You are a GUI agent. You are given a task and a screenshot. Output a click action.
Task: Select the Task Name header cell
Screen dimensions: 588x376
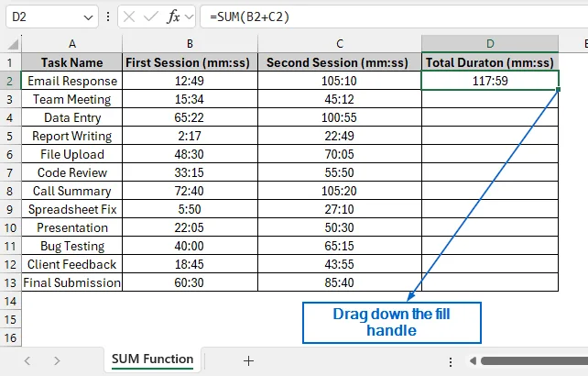coord(72,62)
